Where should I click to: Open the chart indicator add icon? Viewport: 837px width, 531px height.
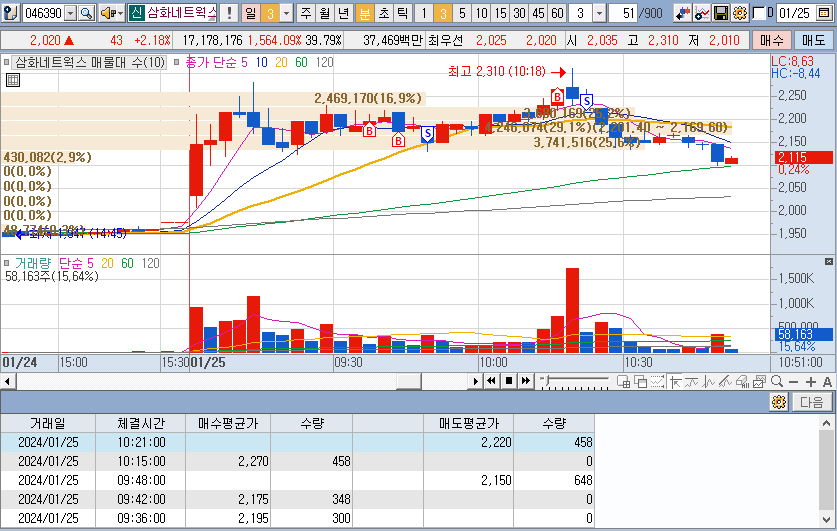tap(701, 13)
